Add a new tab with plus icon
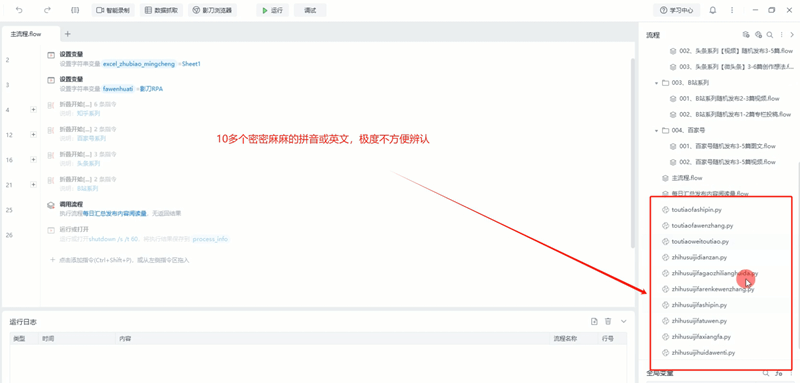Screen dimensions: 800x383 tap(67, 34)
